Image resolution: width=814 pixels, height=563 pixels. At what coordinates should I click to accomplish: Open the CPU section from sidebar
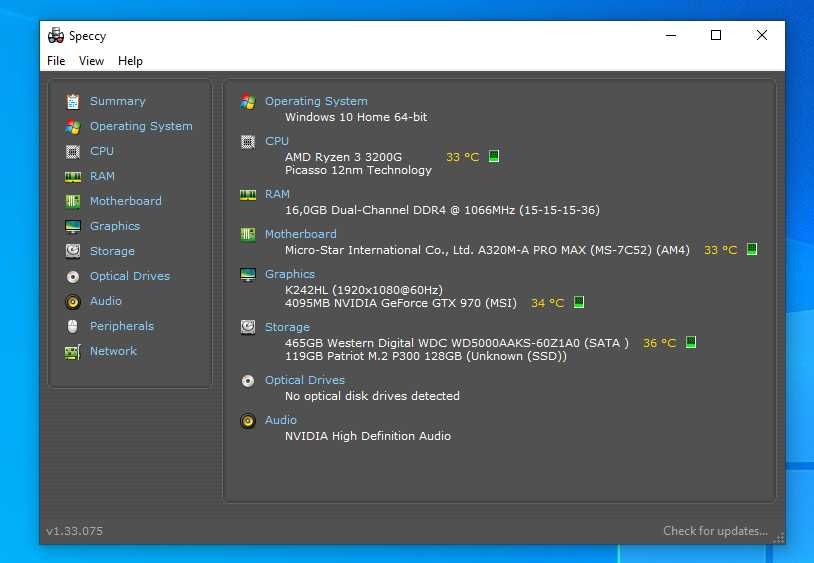coord(102,151)
